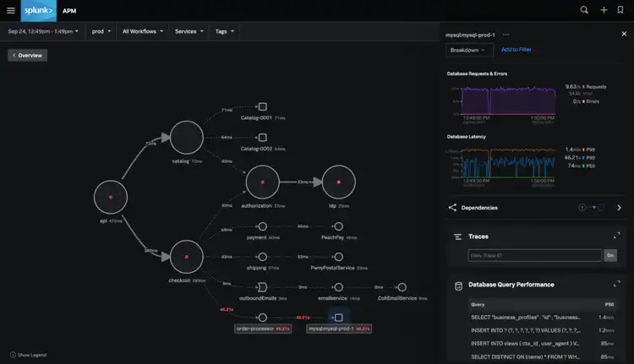The height and width of the screenshot is (364, 634).
Task: Open the time range dropdown
Action: tap(44, 31)
